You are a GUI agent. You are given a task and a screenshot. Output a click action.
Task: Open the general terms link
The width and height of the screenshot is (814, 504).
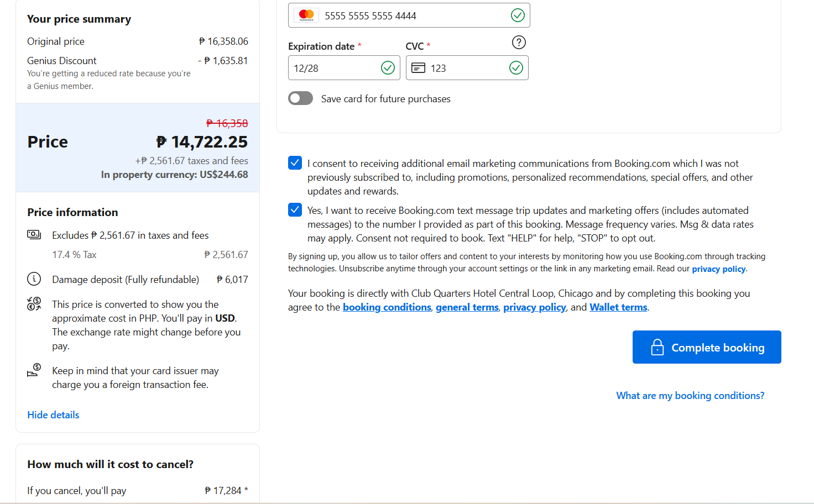coord(467,307)
